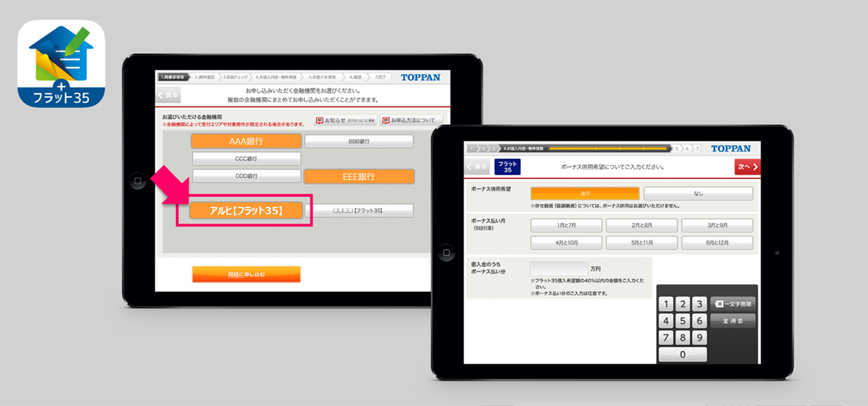Choose □□□□【フラット35】 institution

click(359, 210)
